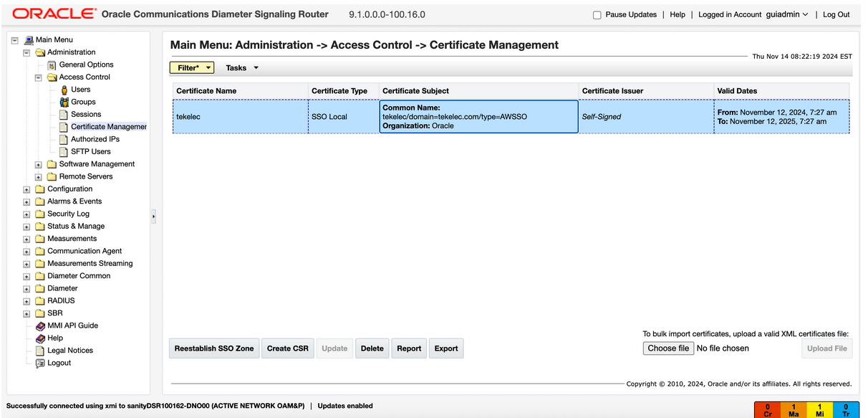Click the Authorized IPs page icon
The image size is (868, 418).
(64, 139)
